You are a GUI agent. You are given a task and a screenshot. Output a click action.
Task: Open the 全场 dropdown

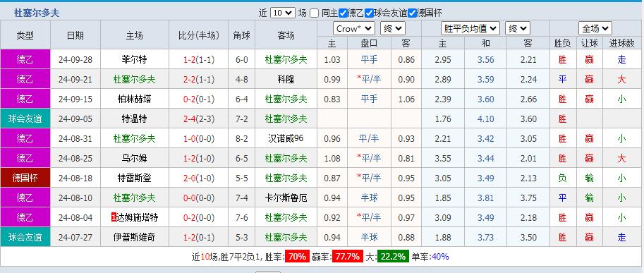(595, 29)
